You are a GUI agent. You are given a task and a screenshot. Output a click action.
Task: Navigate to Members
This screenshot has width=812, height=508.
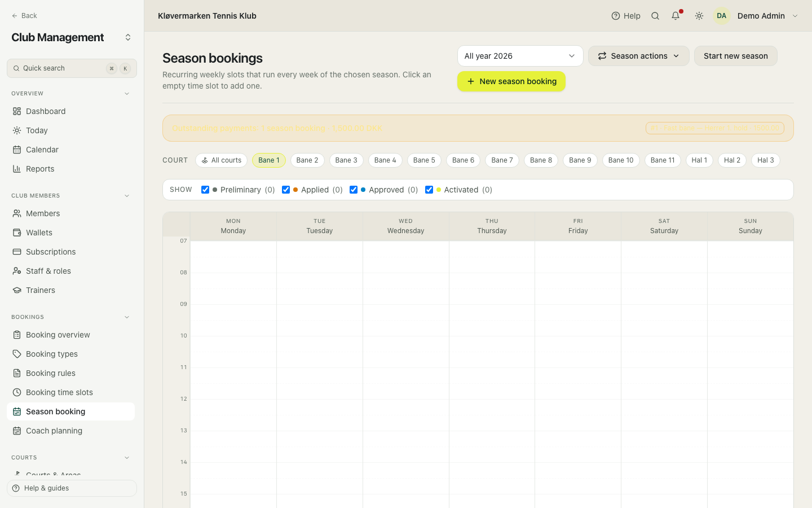pyautogui.click(x=71, y=213)
